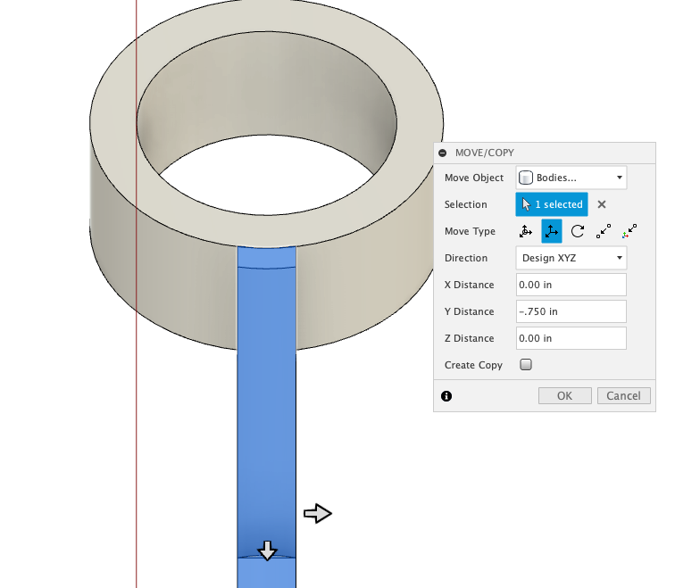
Task: Select the Rotate move type icon
Action: (577, 231)
